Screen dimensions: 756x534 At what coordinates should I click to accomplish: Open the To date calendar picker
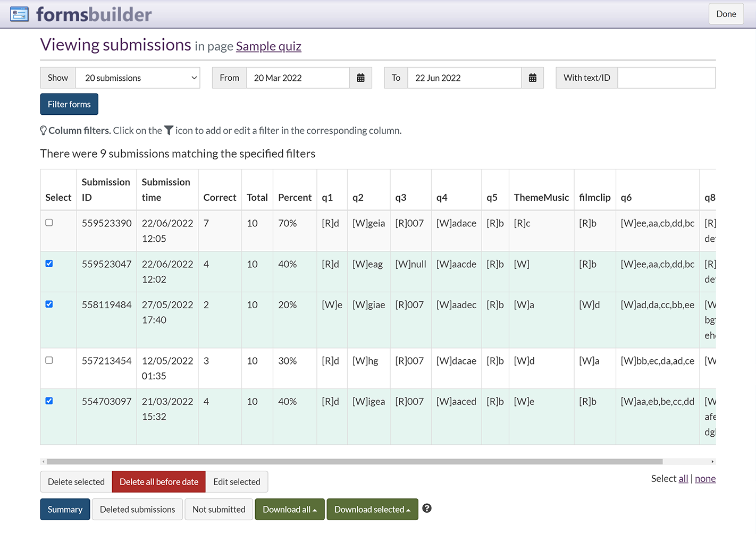pos(532,78)
